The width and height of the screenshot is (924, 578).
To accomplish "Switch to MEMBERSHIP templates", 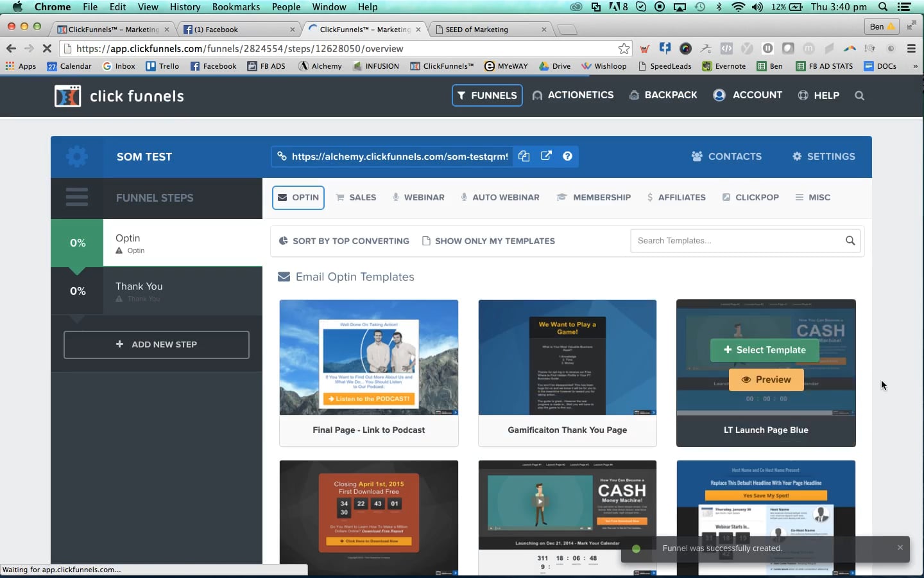I will point(594,197).
